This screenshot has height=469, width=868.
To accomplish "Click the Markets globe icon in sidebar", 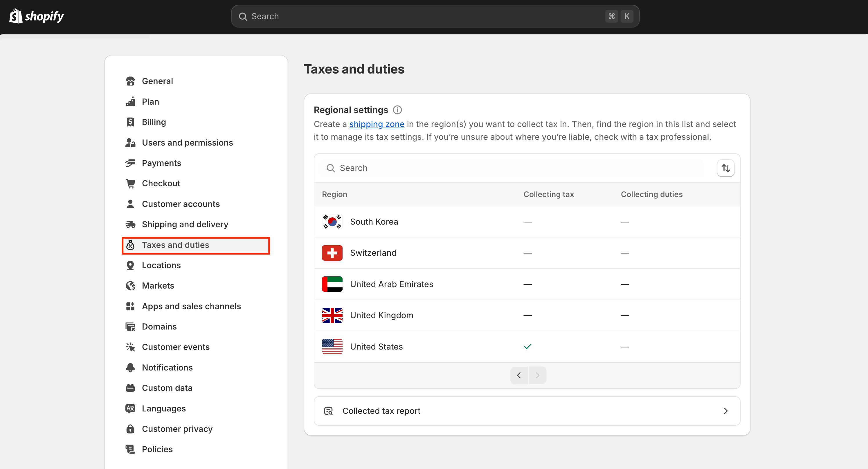I will pyautogui.click(x=130, y=286).
